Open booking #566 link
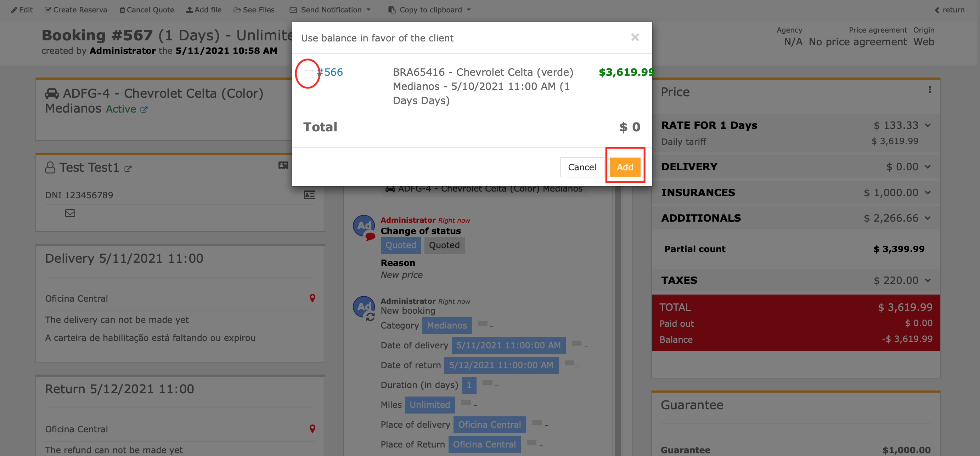 330,72
